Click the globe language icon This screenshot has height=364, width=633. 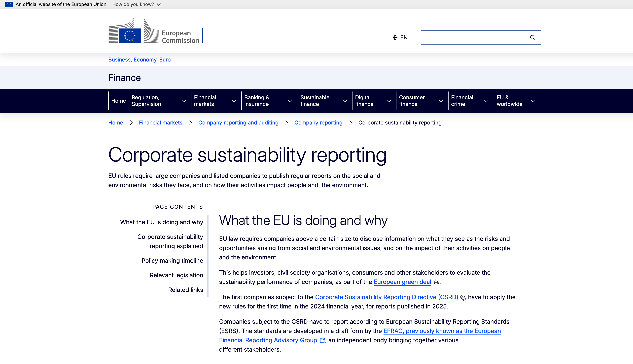pos(395,37)
